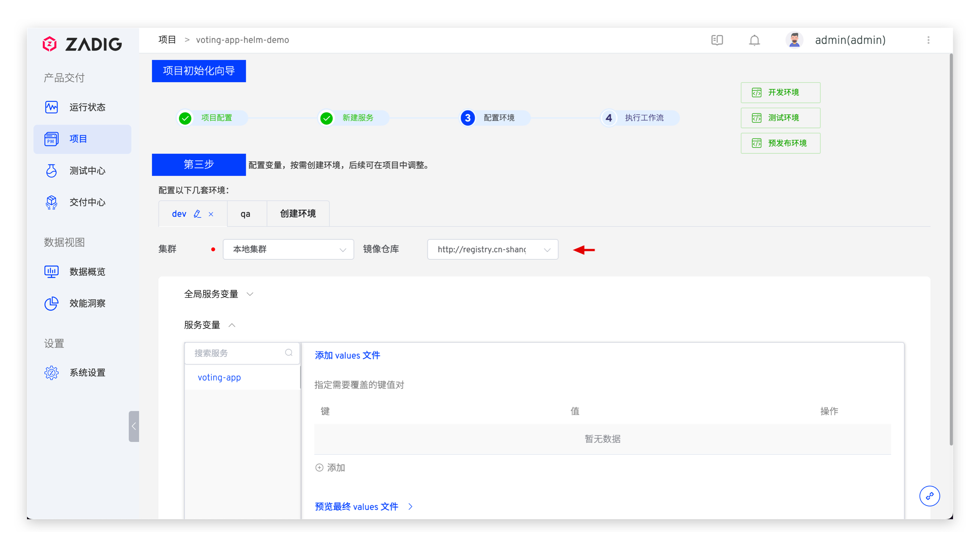980x547 pixels.
Task: Click the 搜索服务 input field
Action: (237, 353)
